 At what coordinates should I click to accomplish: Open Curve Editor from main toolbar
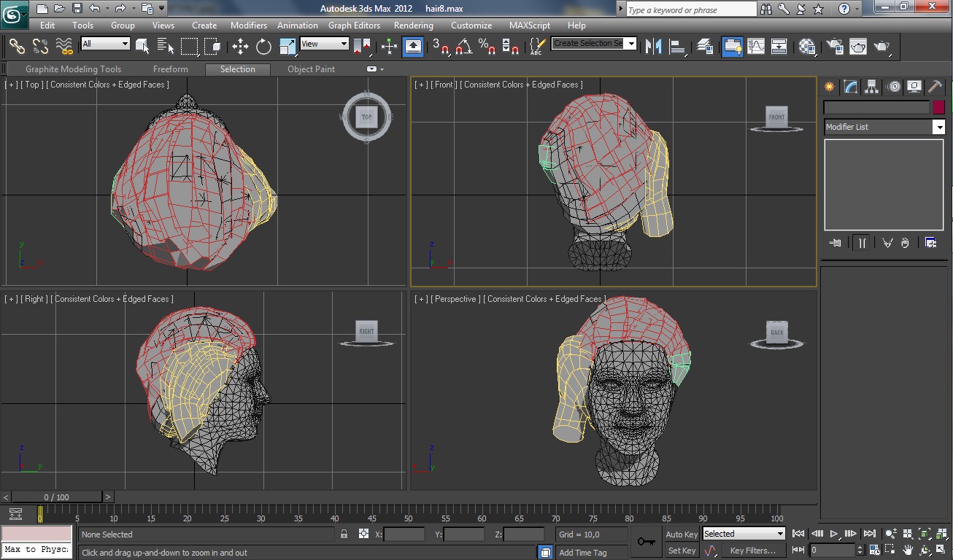756,47
